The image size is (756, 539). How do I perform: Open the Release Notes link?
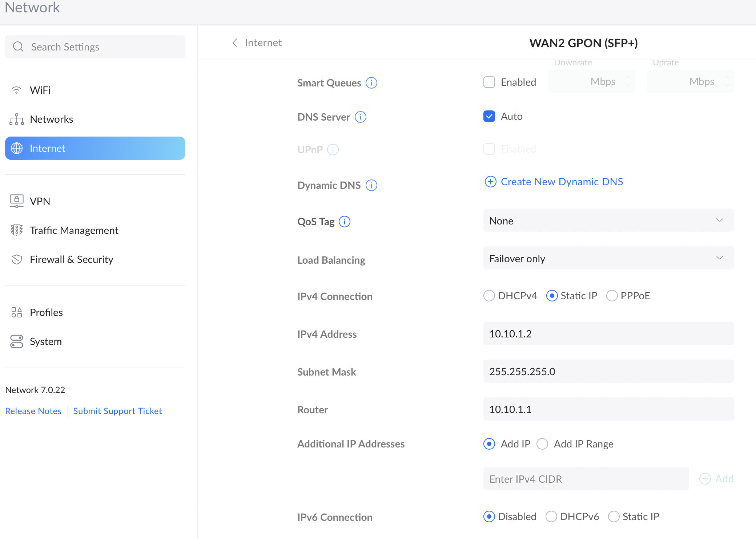(33, 411)
